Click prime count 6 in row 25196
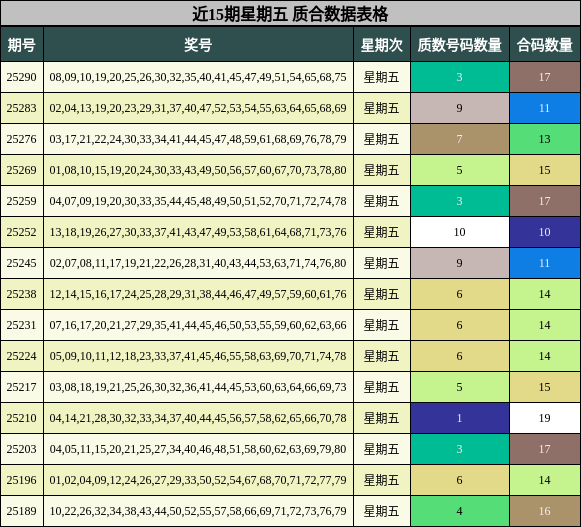Viewport: 581px width, 527px height. pos(459,480)
